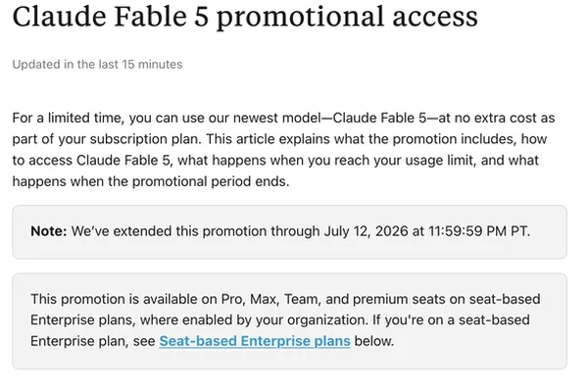Screen dimensions: 588x392
Task: Select the 'Updated in the last 15 minutes' timestamp
Action: tap(97, 64)
